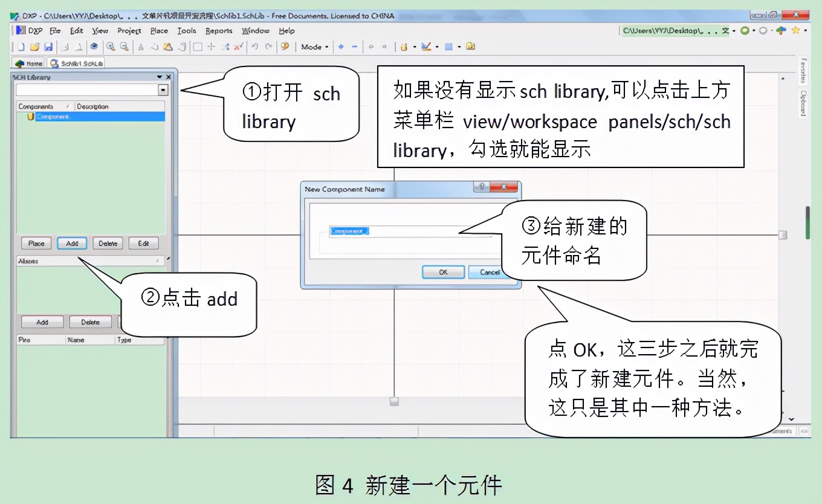Click the Redo icon on the toolbar
The image size is (822, 504).
coord(270,47)
